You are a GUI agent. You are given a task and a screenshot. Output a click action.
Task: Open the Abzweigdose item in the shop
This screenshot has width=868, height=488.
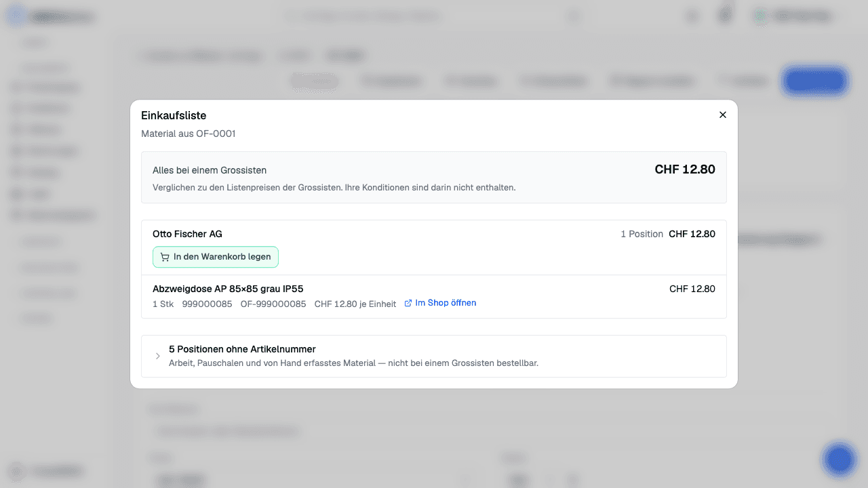440,303
